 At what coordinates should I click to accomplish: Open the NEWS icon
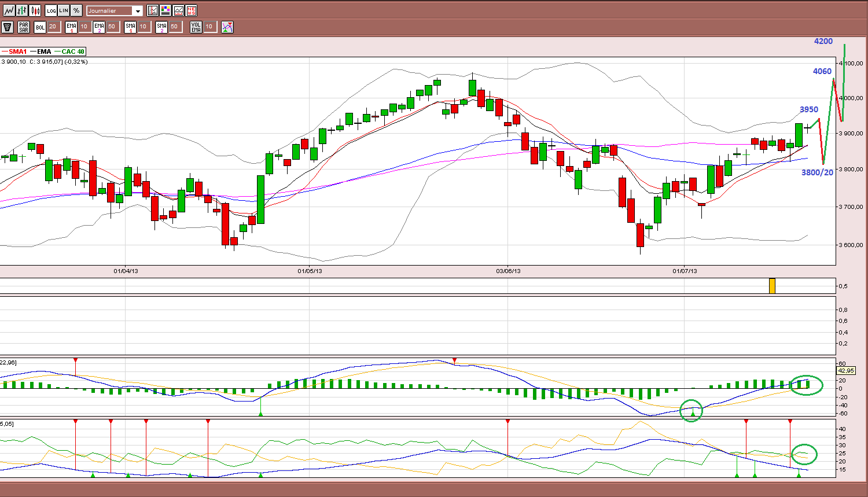pos(192,10)
